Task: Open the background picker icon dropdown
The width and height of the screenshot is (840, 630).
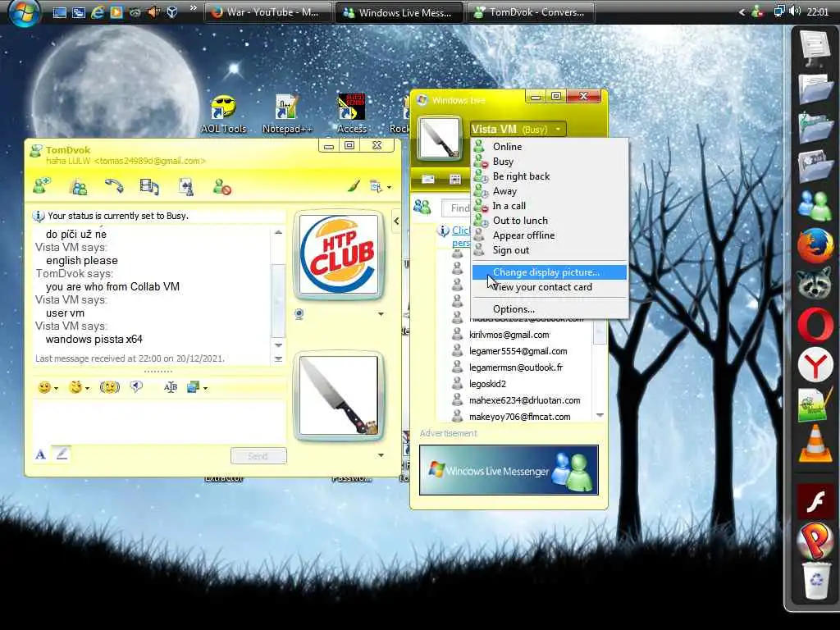Action: (x=197, y=387)
